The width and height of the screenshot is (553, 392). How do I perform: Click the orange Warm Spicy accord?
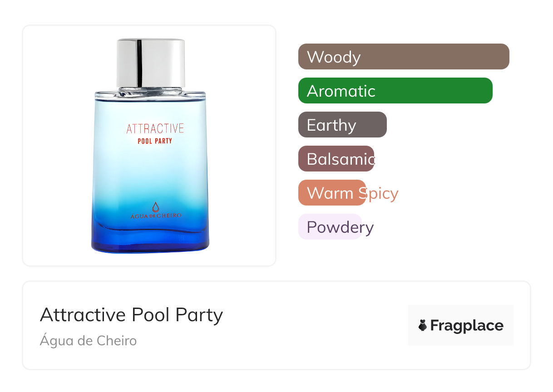pyautogui.click(x=331, y=193)
